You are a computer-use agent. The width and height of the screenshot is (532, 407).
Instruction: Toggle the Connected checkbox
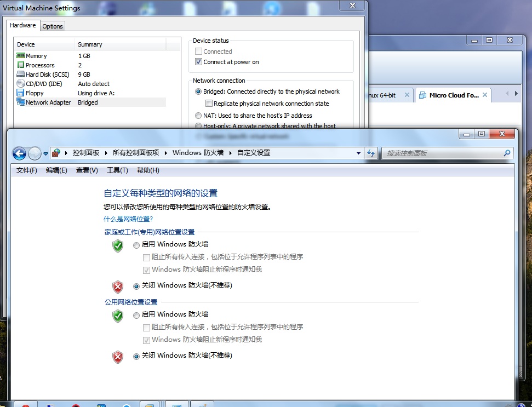198,51
